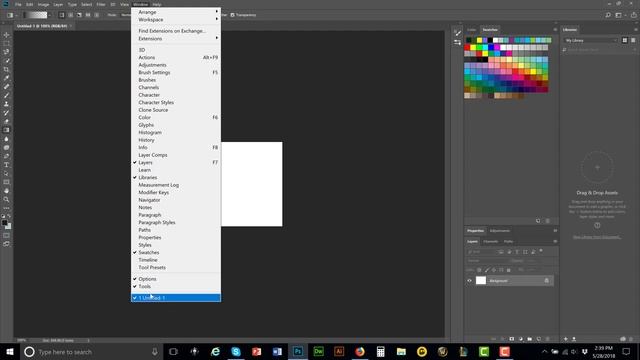Expand the Workspace submenu
Viewport: 640px width, 360px height.
click(x=176, y=20)
